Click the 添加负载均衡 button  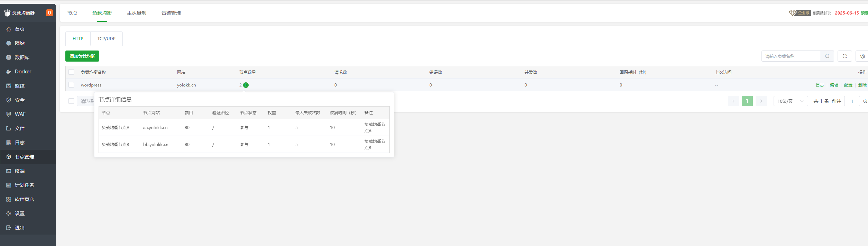tap(82, 56)
